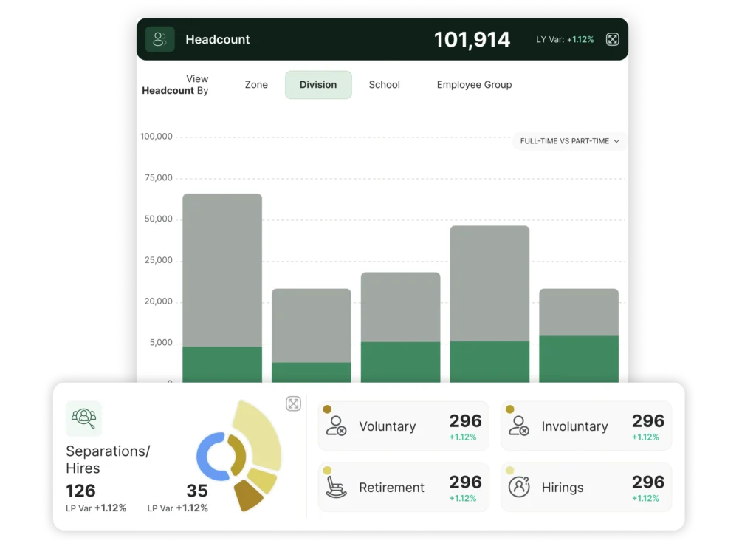The image size is (756, 549).
Task: Click the Involuntary separation person icon
Action: point(519,426)
